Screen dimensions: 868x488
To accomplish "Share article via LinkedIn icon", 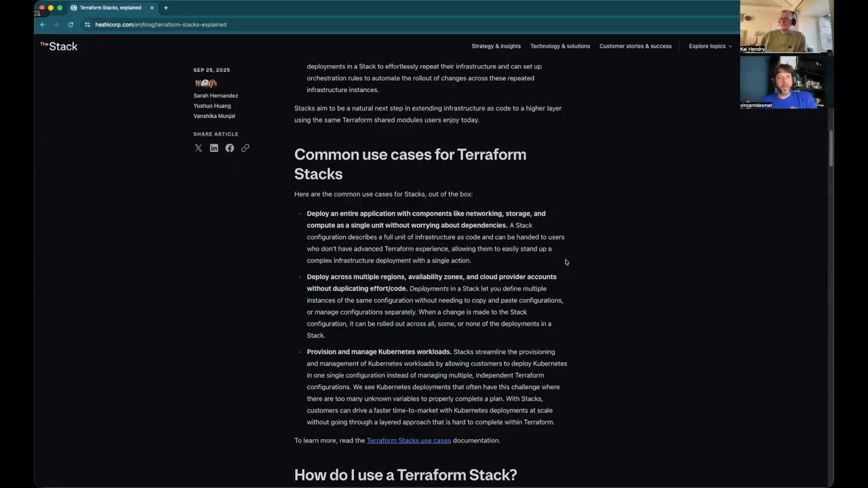I will (x=214, y=148).
